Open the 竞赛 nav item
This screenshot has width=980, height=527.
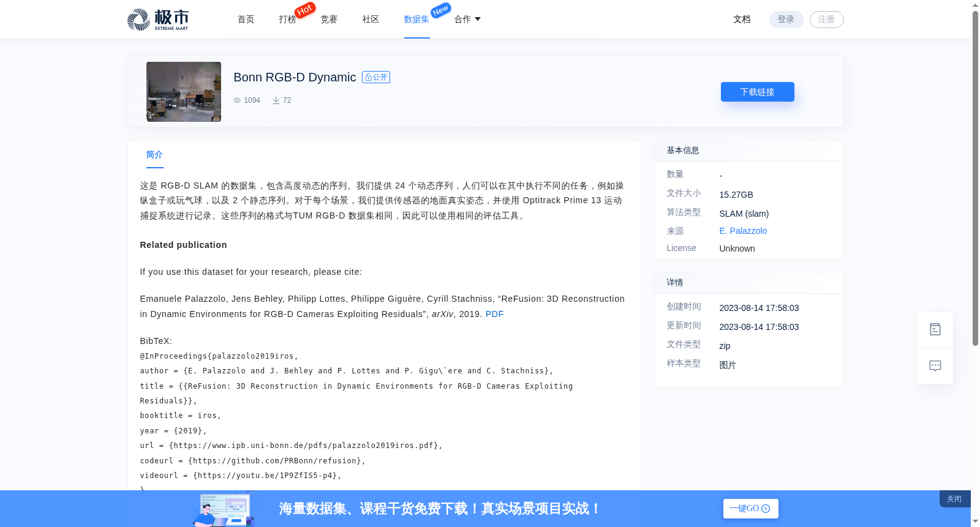pyautogui.click(x=329, y=20)
